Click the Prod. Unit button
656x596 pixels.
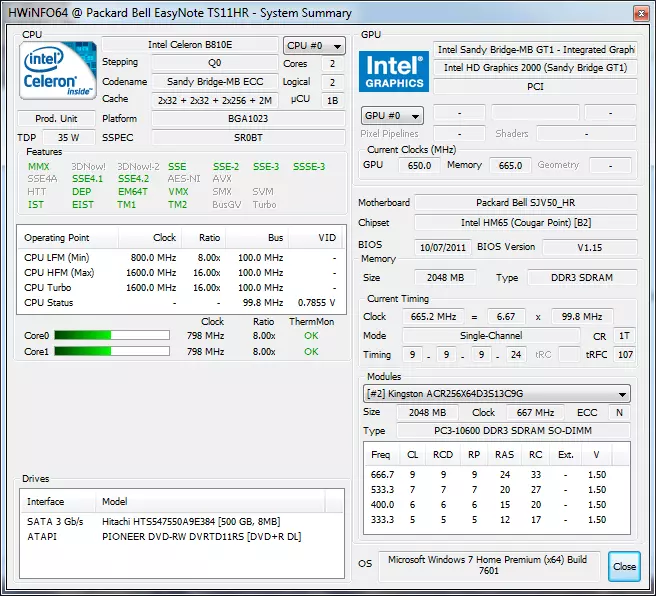(x=56, y=118)
